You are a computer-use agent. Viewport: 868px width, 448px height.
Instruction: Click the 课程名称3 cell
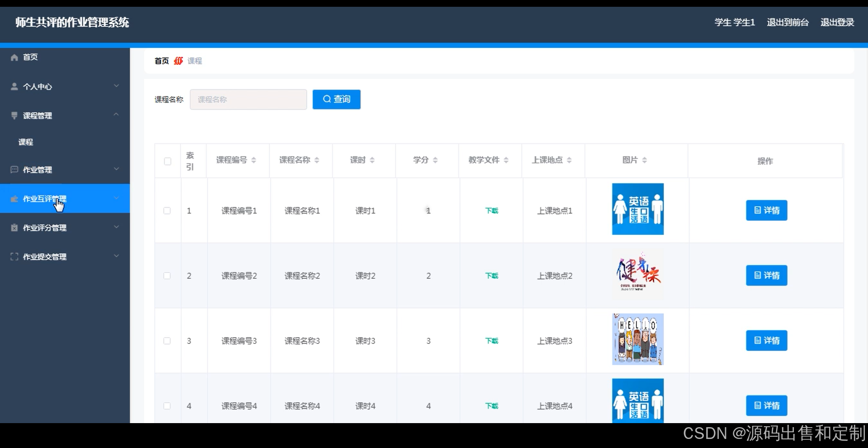[302, 341]
